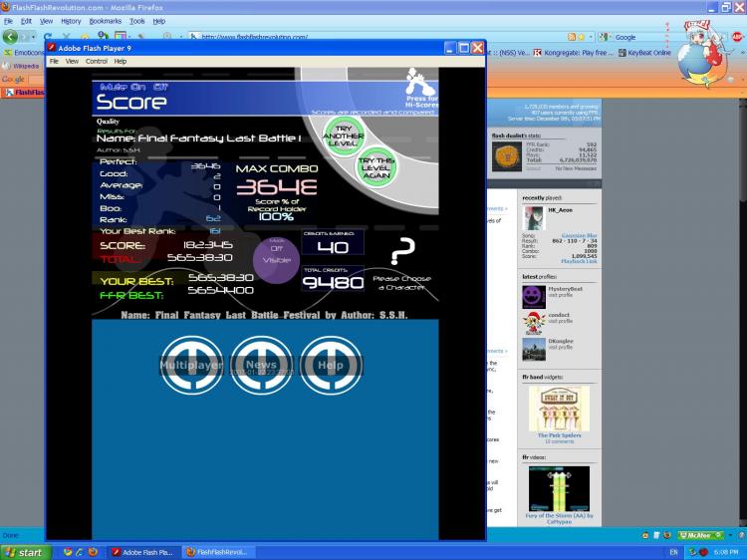Open Firefox Bookmarks menu
Image resolution: width=747 pixels, height=560 pixels.
pyautogui.click(x=106, y=21)
